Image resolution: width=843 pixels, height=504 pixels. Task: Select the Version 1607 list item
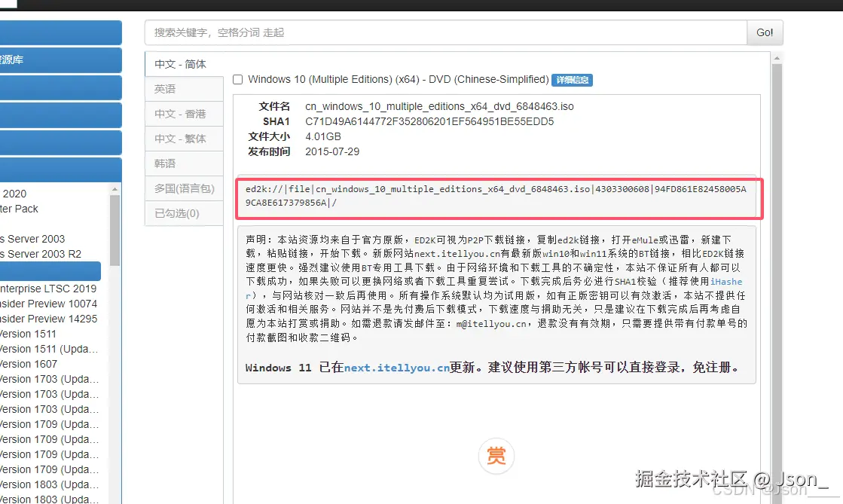pyautogui.click(x=29, y=364)
